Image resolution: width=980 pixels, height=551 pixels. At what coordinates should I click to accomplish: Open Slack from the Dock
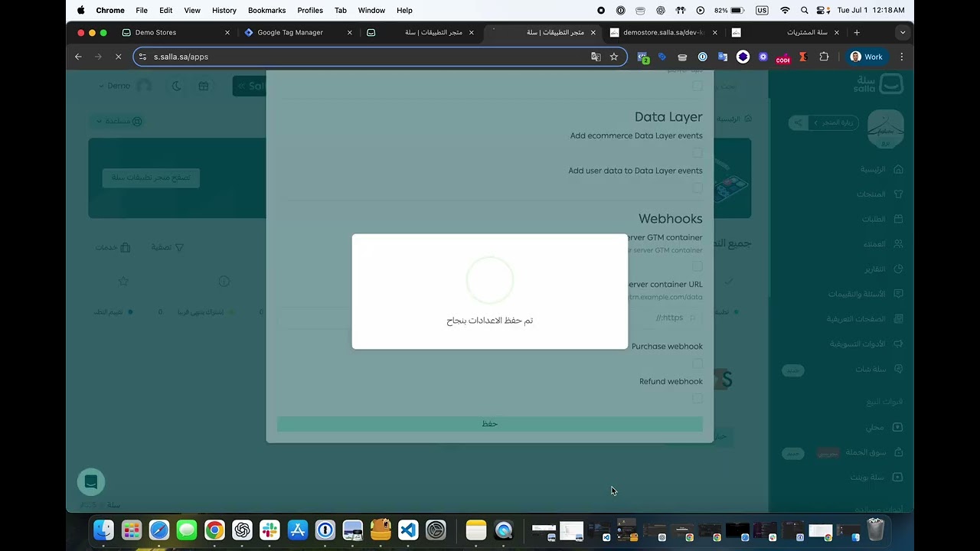click(269, 530)
